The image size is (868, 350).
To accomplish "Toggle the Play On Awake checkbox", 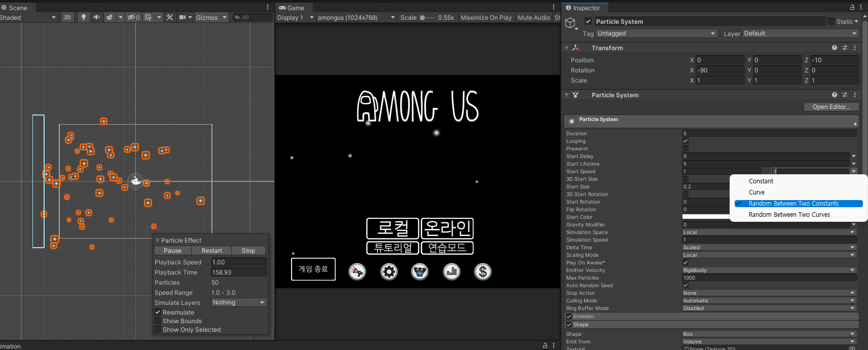I will [685, 262].
